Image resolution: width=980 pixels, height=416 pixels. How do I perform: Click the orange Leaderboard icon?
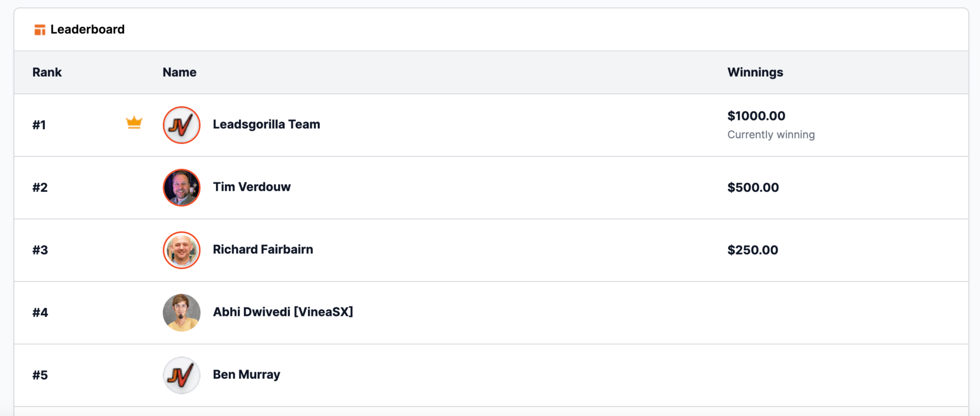(40, 30)
